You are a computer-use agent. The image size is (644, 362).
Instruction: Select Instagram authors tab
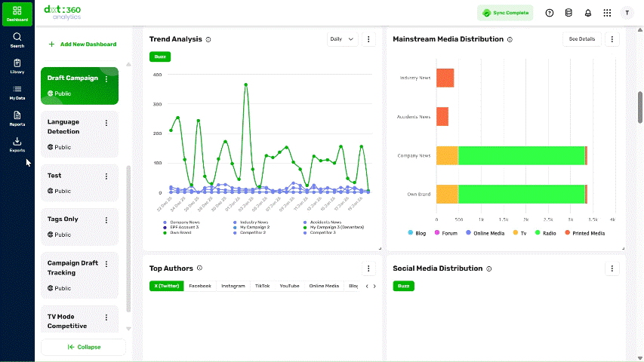coord(233,286)
